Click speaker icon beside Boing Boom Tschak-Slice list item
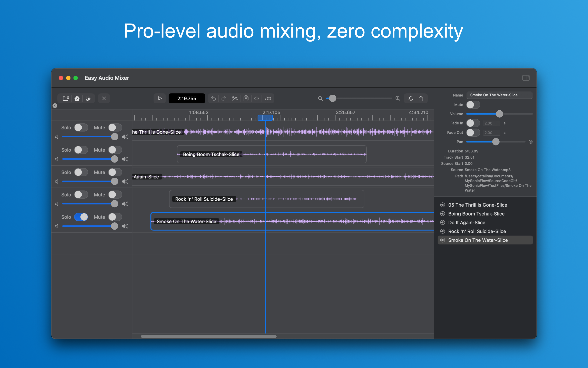This screenshot has height=368, width=588. pos(443,214)
